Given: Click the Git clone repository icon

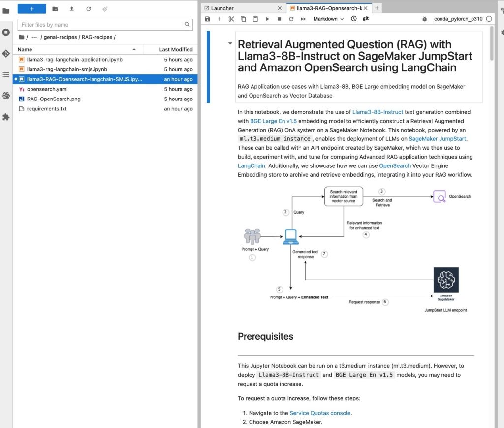Looking at the screenshot, I should coord(105,9).
